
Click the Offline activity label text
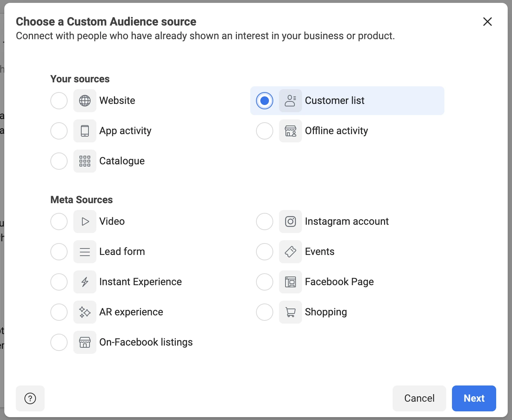(336, 131)
